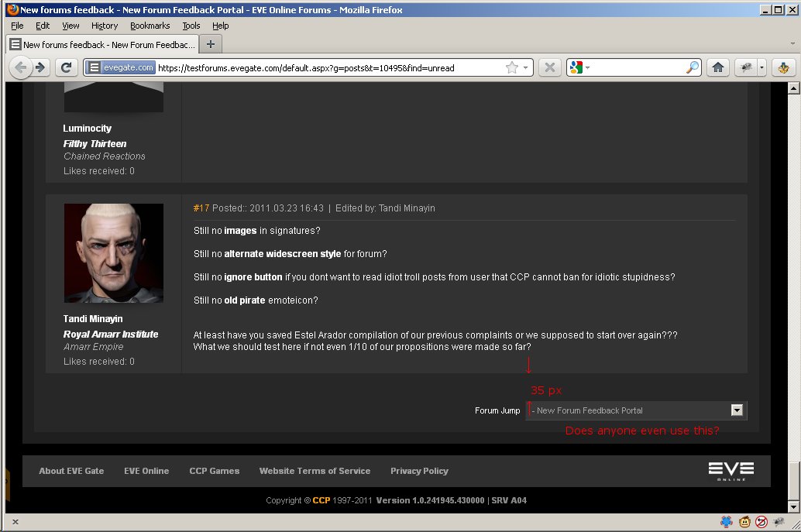Go to the home page via house icon
Viewport: 801px width, 532px height.
coord(718,67)
